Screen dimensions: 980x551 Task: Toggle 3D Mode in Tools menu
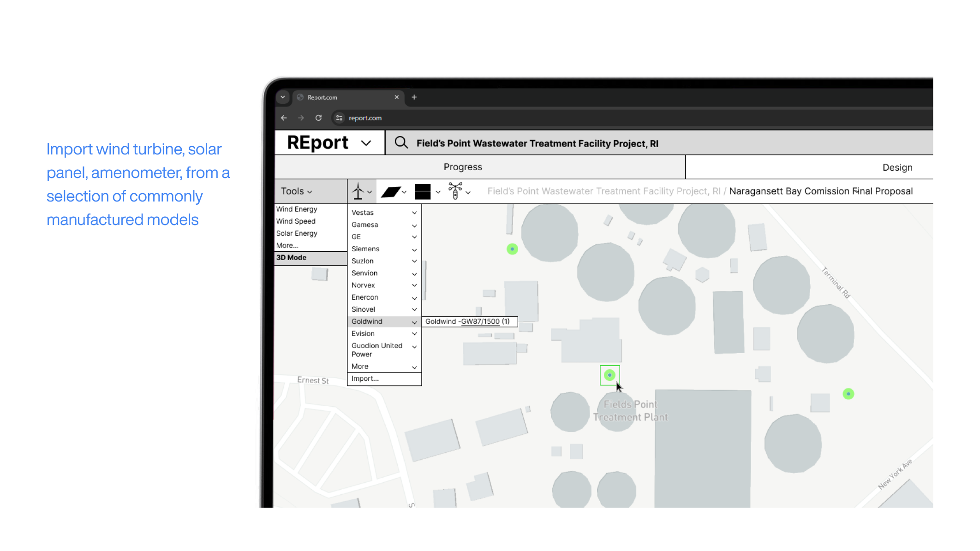[291, 258]
